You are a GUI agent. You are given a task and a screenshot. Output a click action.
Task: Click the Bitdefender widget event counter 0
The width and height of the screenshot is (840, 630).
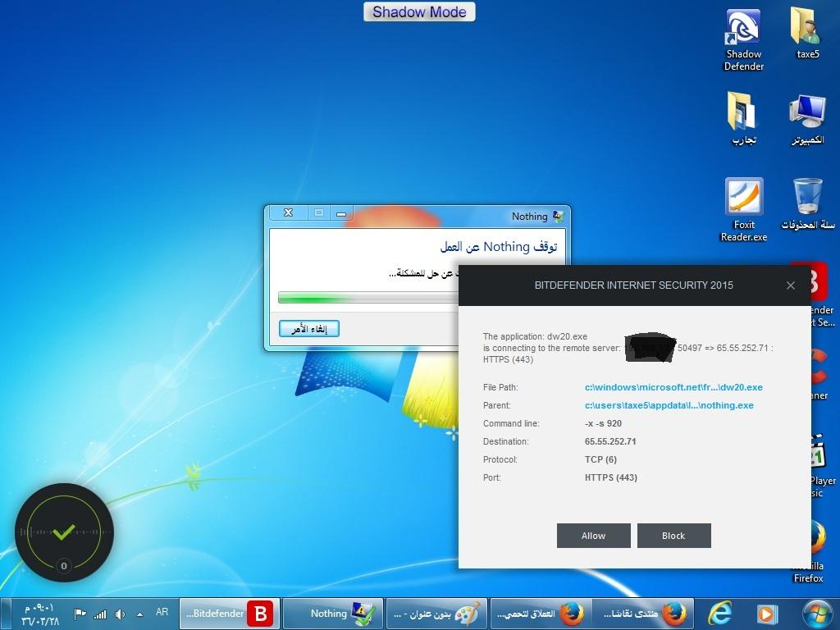64,566
